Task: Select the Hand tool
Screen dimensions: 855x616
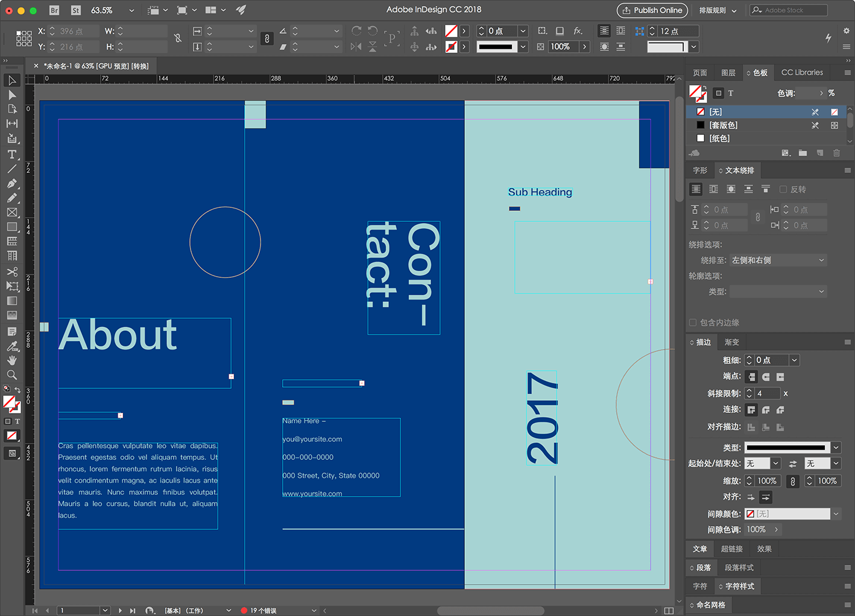Action: pos(11,360)
